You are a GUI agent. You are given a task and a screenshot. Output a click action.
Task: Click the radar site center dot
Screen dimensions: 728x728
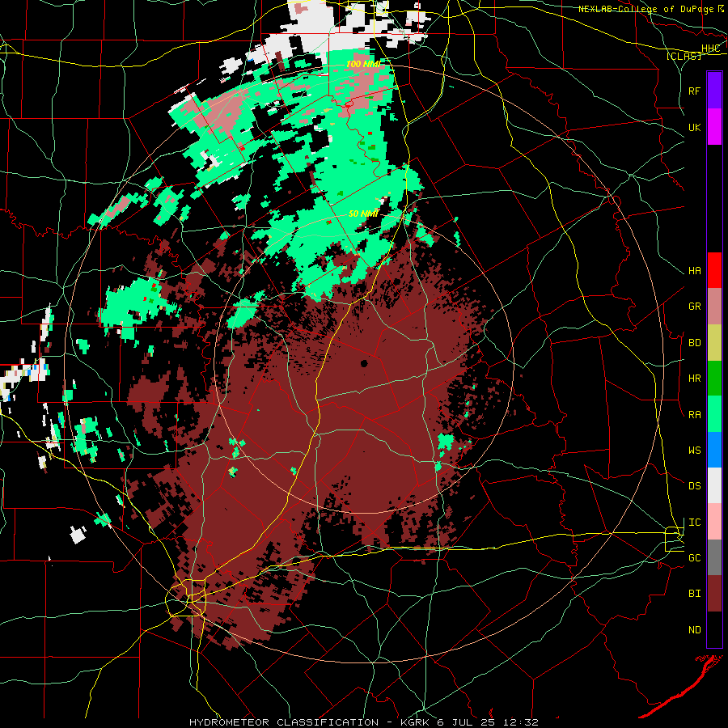(364, 363)
